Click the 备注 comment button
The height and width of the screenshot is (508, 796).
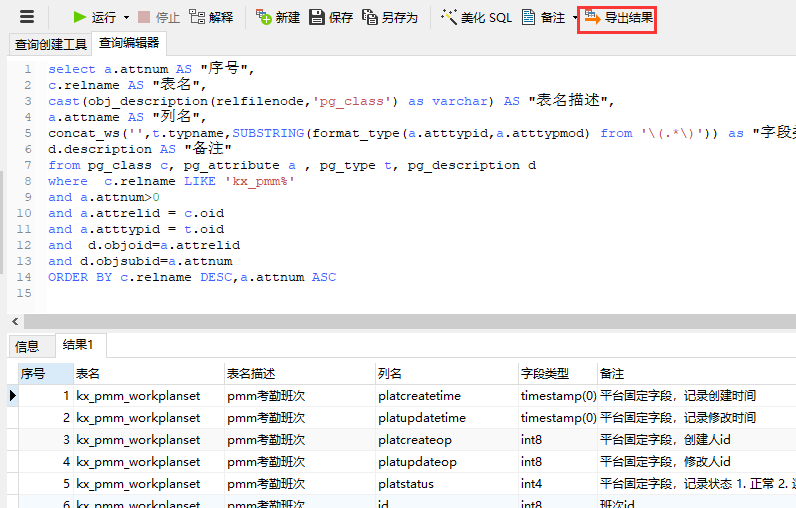tap(544, 18)
